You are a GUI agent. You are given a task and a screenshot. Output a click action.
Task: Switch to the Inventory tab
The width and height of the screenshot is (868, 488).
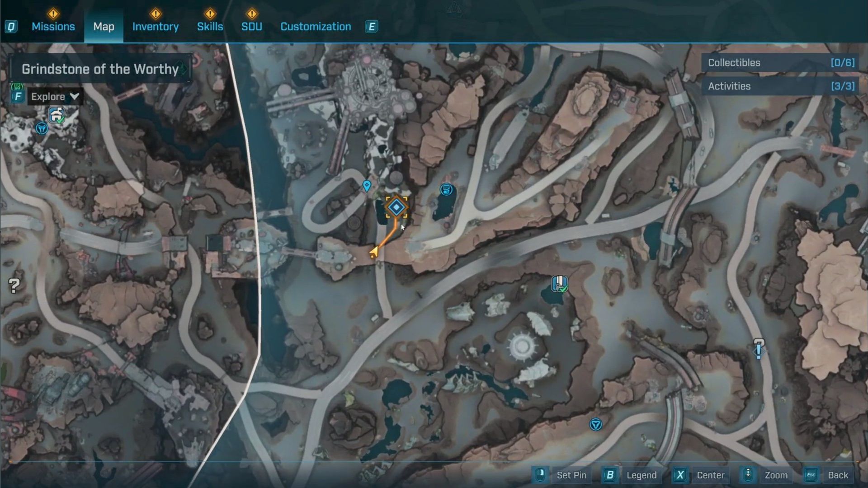click(x=155, y=27)
